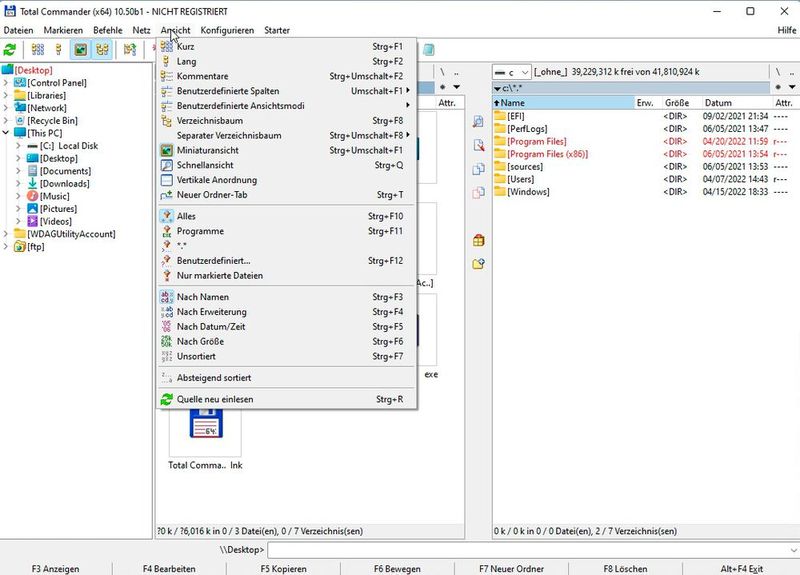This screenshot has width=800, height=575.
Task: Toggle the thumbnail view toolbar button
Action: pyautogui.click(x=81, y=49)
